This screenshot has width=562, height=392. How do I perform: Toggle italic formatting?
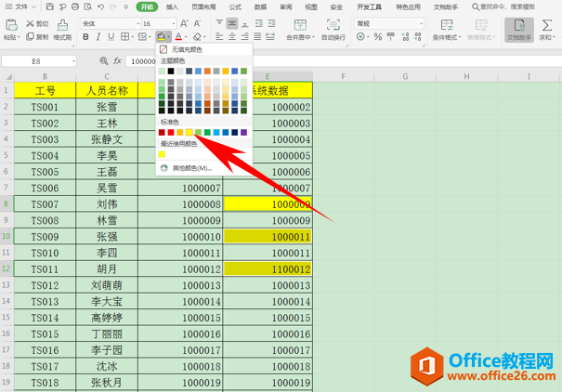(98, 36)
